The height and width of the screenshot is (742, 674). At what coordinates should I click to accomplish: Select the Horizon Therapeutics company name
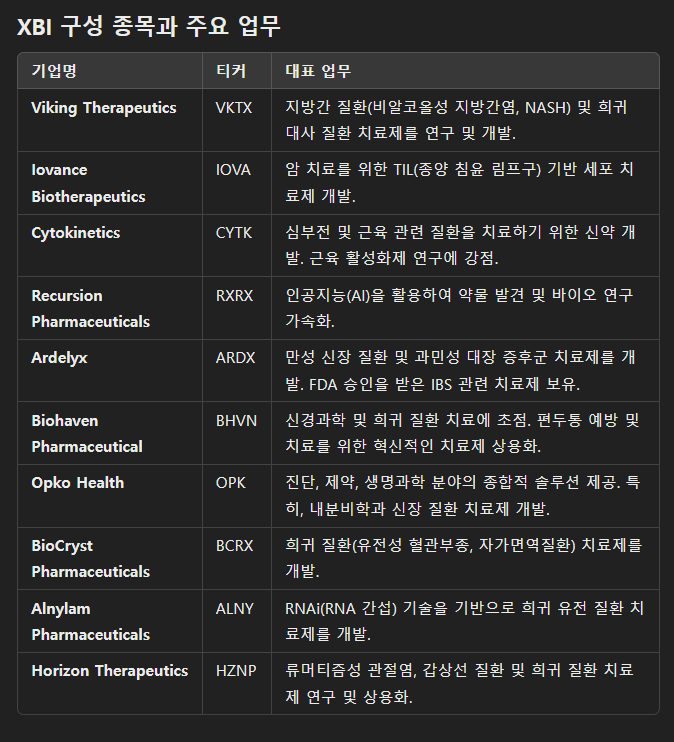(x=110, y=671)
